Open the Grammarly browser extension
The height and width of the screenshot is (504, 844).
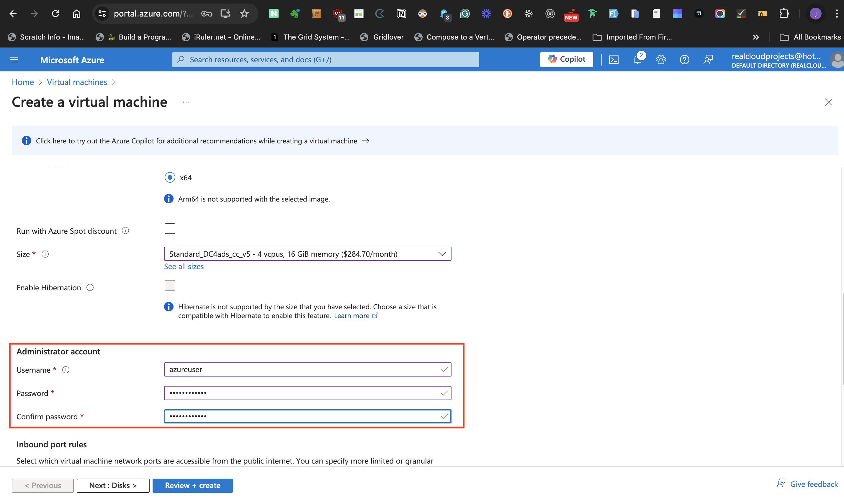click(464, 14)
